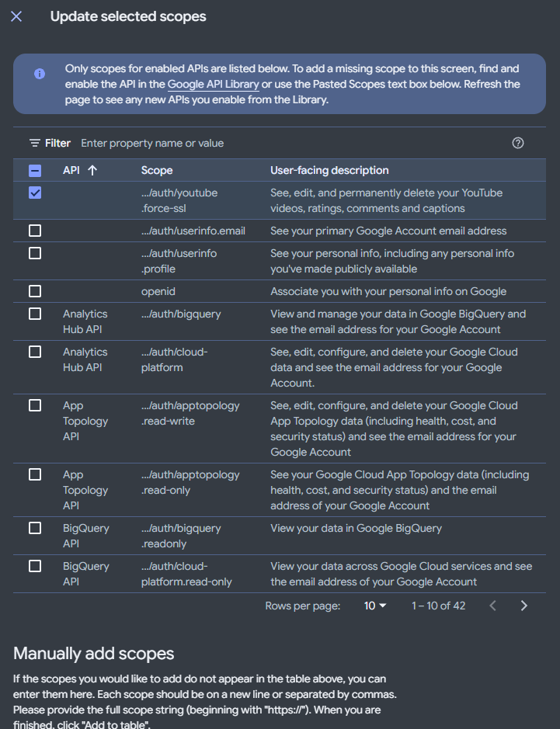Screen dimensions: 560x729
Task: Click the openid scope text
Action: (158, 291)
